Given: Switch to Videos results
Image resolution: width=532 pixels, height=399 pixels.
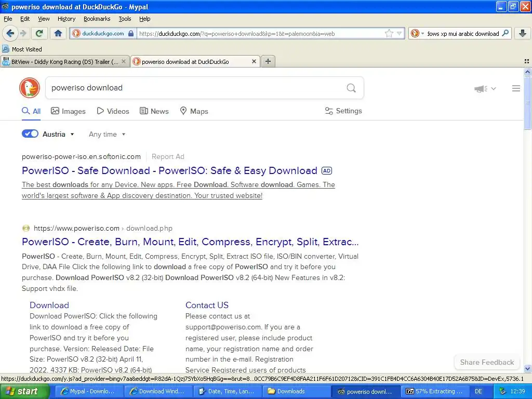Looking at the screenshot, I should (x=113, y=111).
